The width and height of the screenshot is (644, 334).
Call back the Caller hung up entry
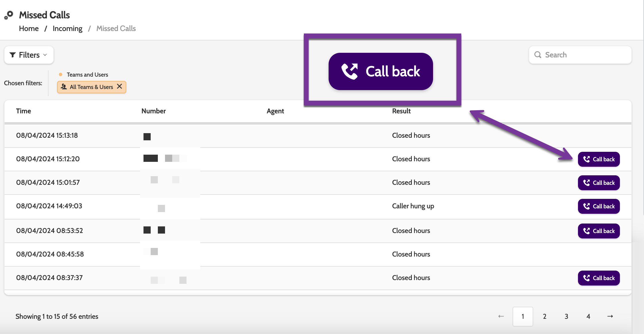coord(599,206)
